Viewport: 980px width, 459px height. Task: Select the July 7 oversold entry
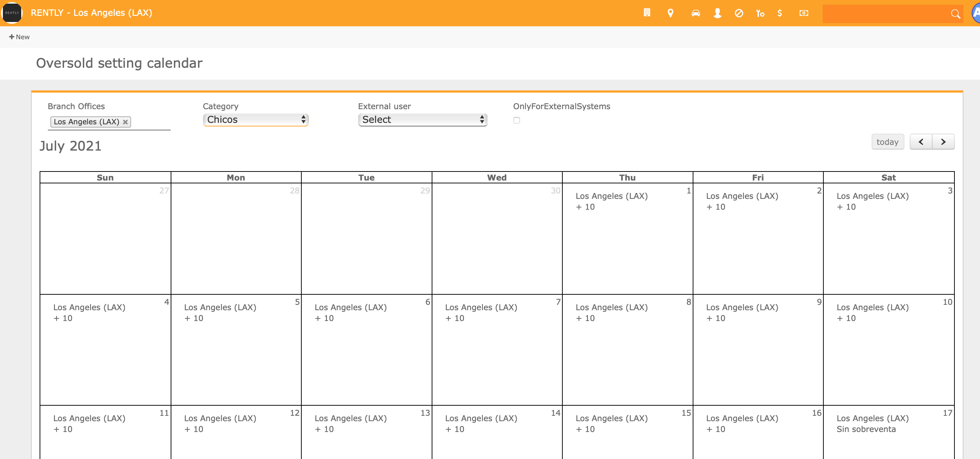click(481, 312)
